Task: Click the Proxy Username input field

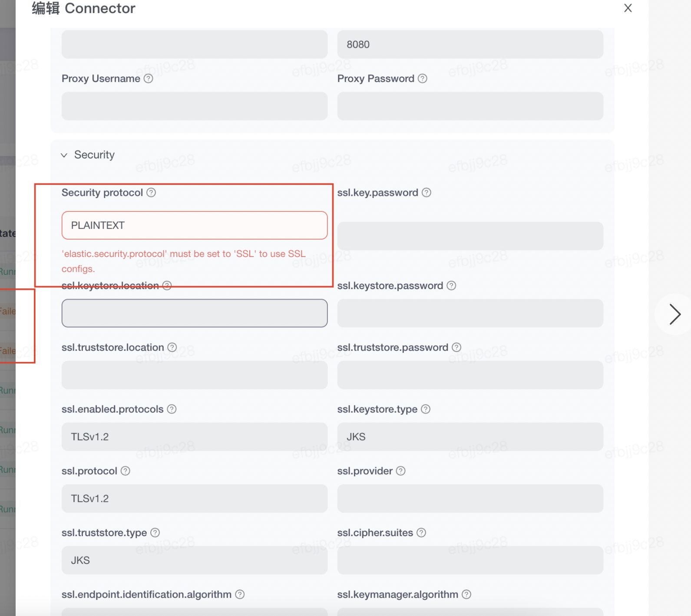Action: tap(195, 106)
